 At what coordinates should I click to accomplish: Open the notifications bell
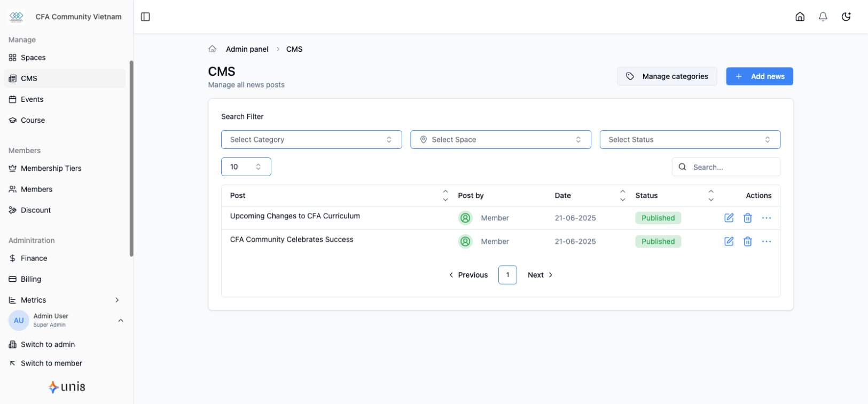coord(823,17)
